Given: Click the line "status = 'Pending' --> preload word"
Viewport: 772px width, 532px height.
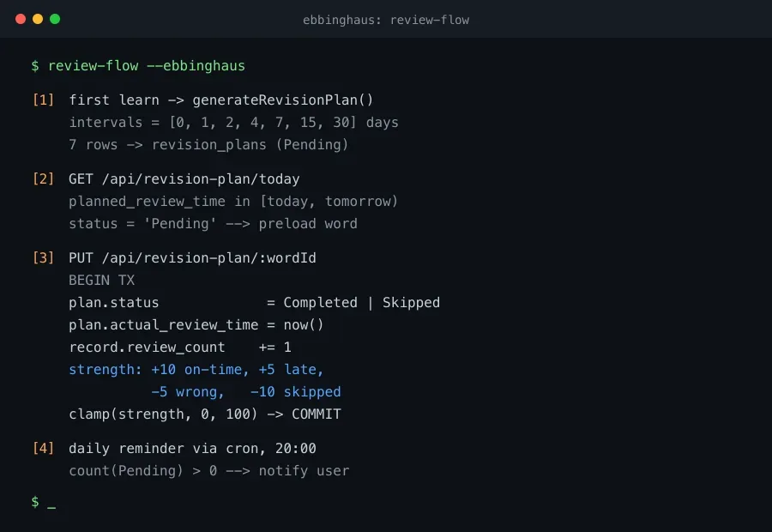Looking at the screenshot, I should click(214, 224).
